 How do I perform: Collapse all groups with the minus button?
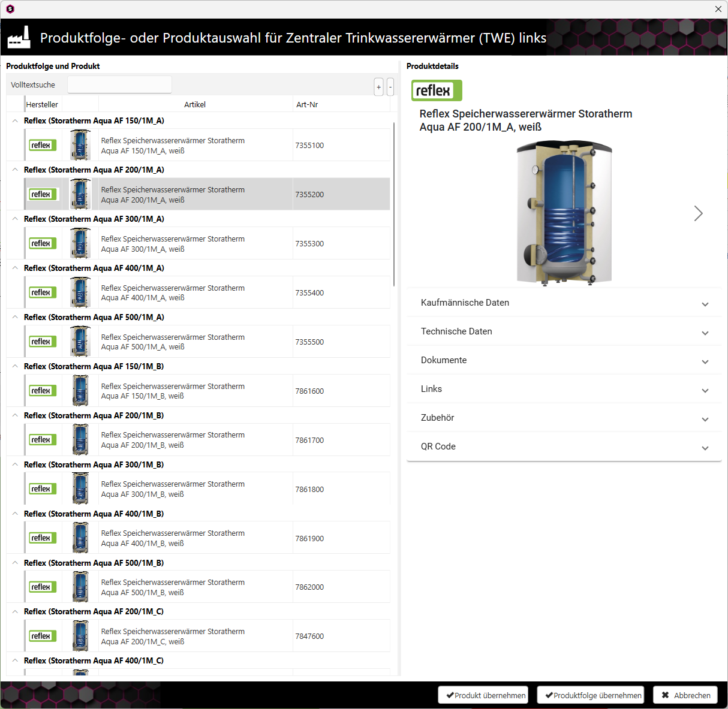click(390, 87)
